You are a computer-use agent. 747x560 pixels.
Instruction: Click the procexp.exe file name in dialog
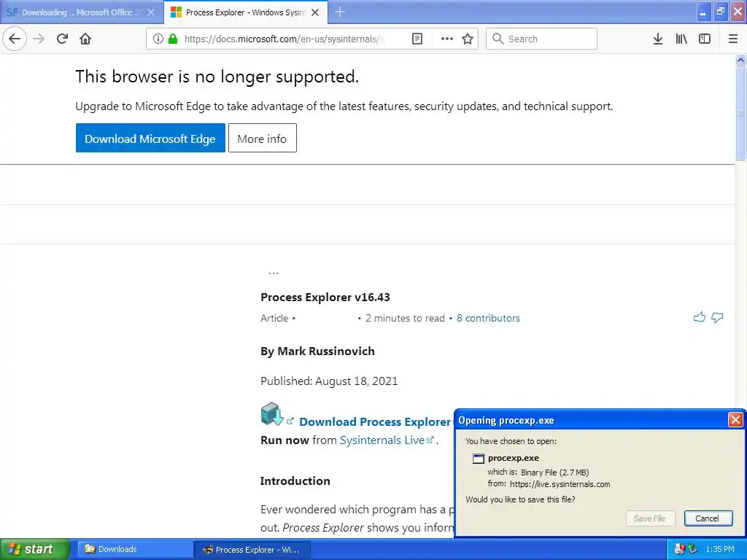[x=514, y=458]
